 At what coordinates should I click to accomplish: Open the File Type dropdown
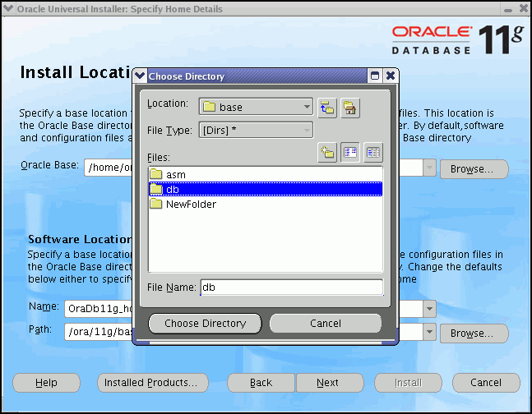(257, 131)
